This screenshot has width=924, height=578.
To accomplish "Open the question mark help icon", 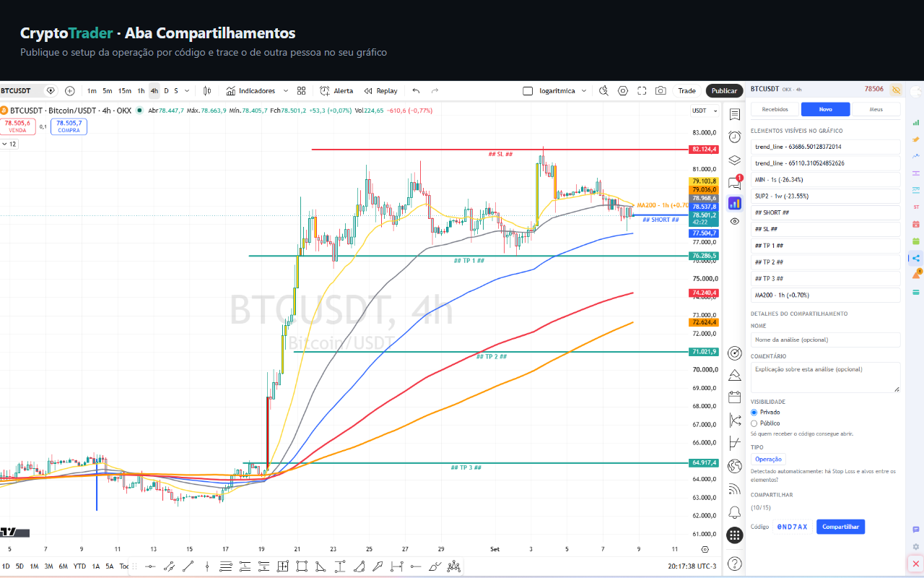I will click(x=735, y=563).
